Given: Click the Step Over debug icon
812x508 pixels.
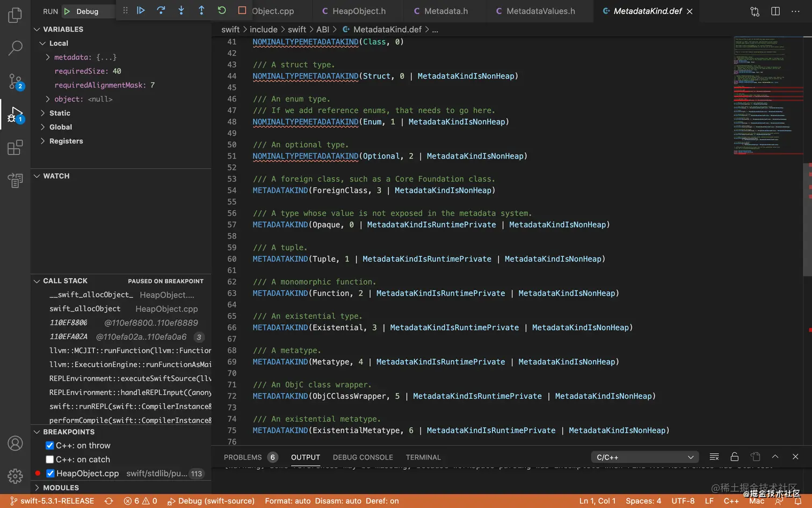Looking at the screenshot, I should coord(161,10).
